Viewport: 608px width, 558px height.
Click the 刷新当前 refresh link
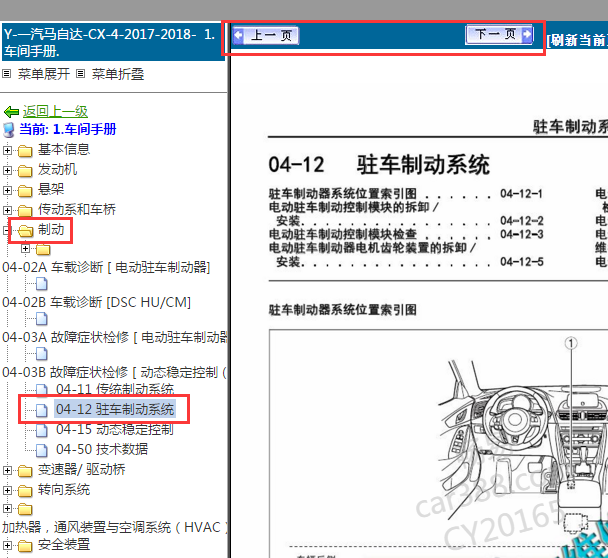tap(577, 40)
